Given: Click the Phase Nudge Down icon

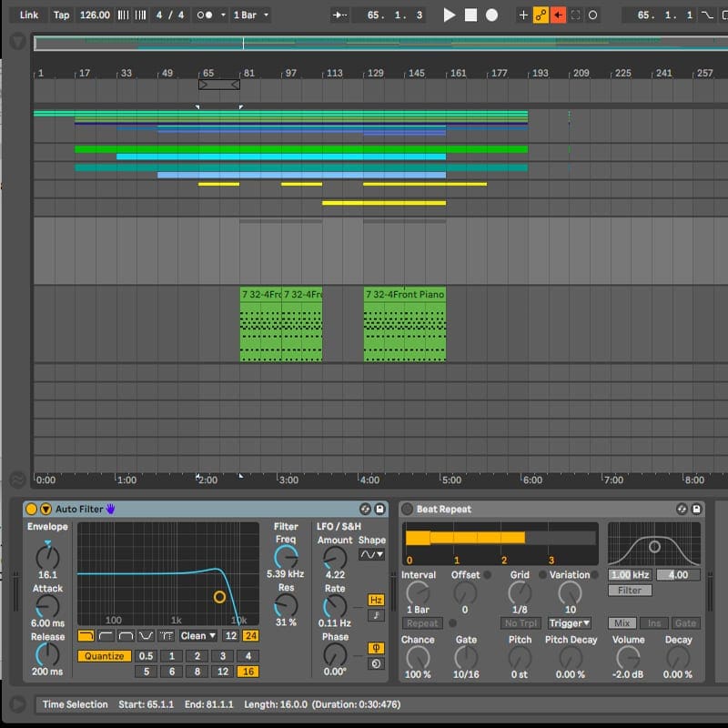Looking at the screenshot, I should (123, 15).
